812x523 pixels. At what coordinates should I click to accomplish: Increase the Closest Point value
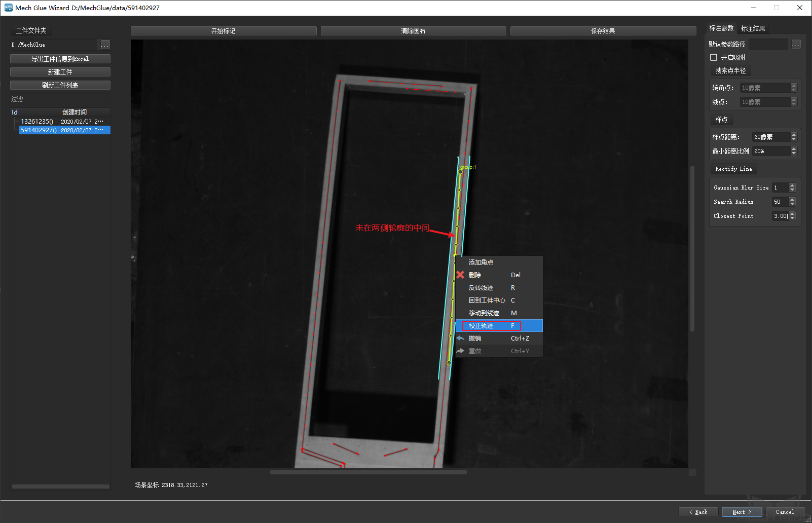pyautogui.click(x=792, y=214)
